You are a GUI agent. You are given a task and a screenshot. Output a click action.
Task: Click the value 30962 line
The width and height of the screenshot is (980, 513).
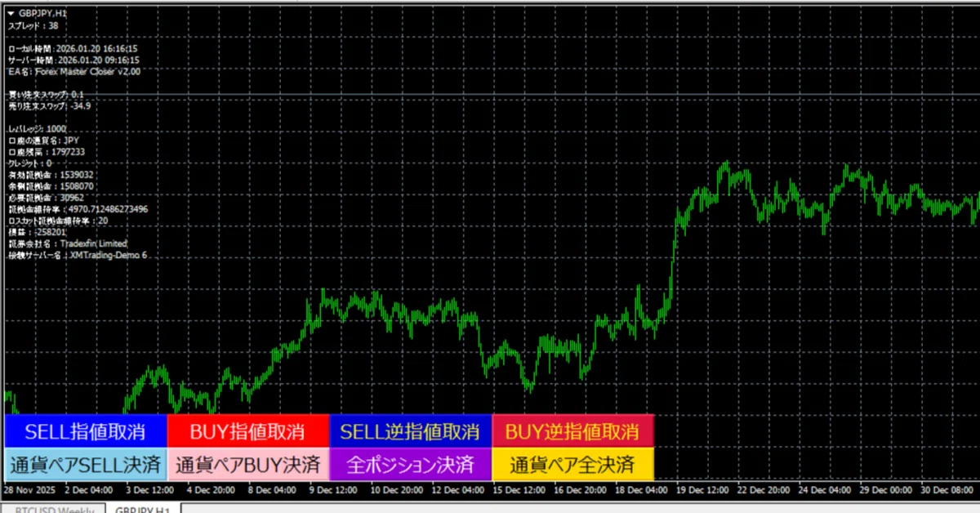[46, 197]
